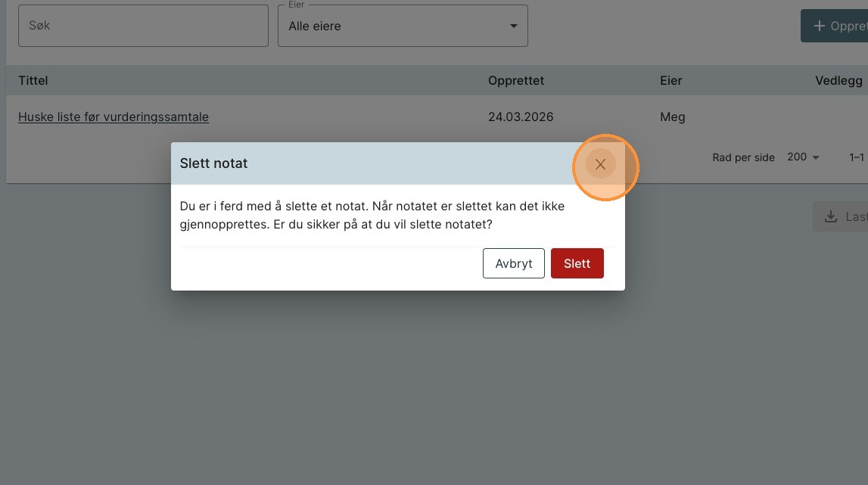Click the date cell 24.03.2026

[x=521, y=117]
